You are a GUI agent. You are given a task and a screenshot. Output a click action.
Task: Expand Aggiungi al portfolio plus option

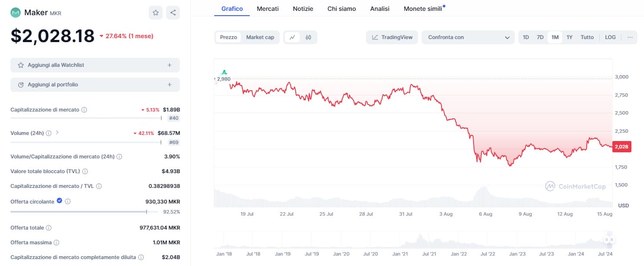coord(170,85)
